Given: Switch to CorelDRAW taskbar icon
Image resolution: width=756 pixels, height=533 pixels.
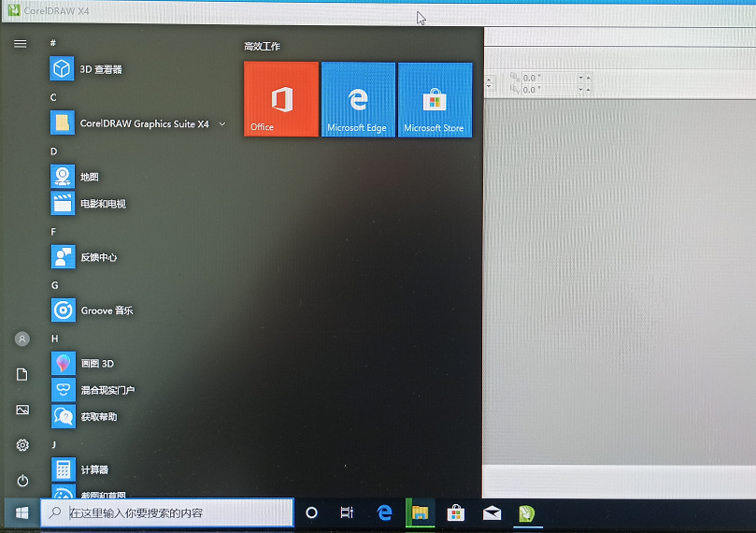Looking at the screenshot, I should coord(527,513).
